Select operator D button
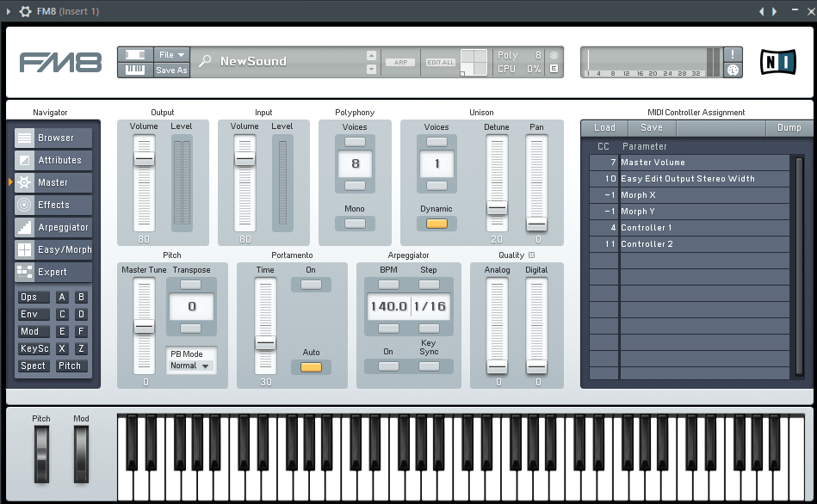 pos(81,315)
